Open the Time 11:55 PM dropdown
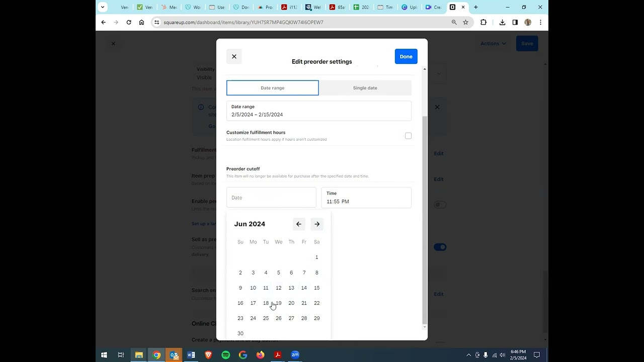This screenshot has width=644, height=362. [366, 198]
